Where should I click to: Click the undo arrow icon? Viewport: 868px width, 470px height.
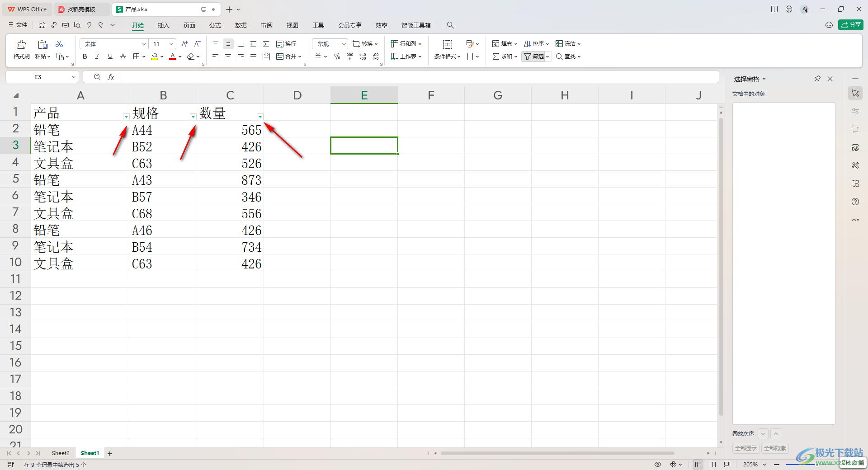point(89,25)
